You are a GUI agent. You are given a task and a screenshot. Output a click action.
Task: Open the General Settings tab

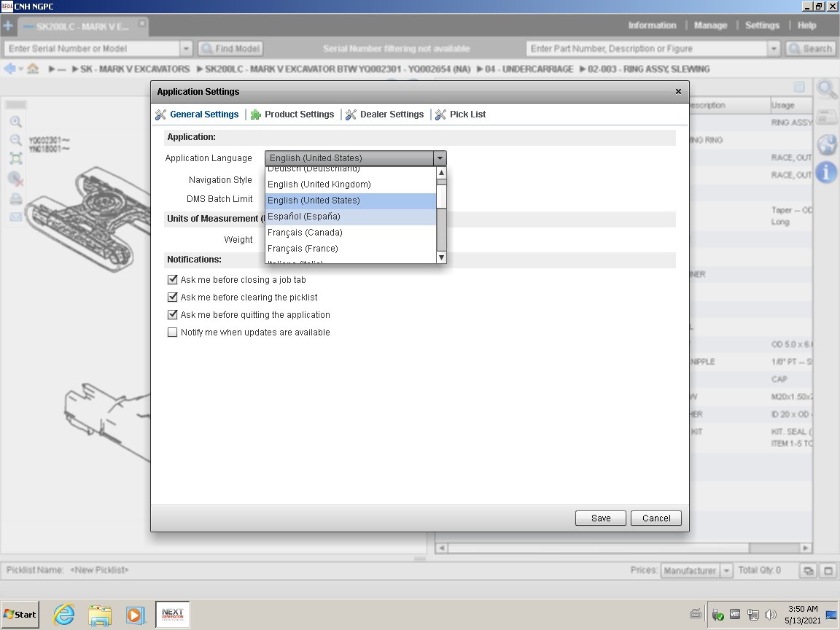(203, 114)
